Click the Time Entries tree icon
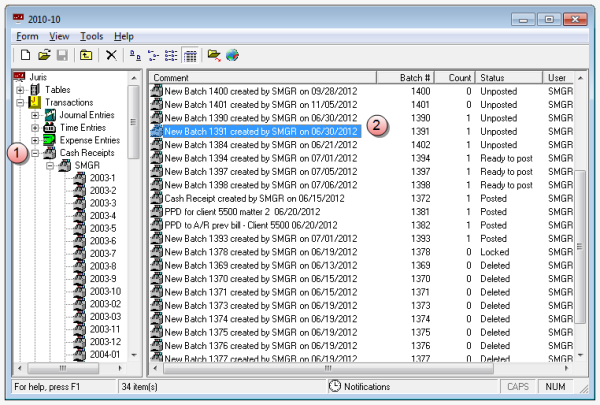 [x=50, y=127]
